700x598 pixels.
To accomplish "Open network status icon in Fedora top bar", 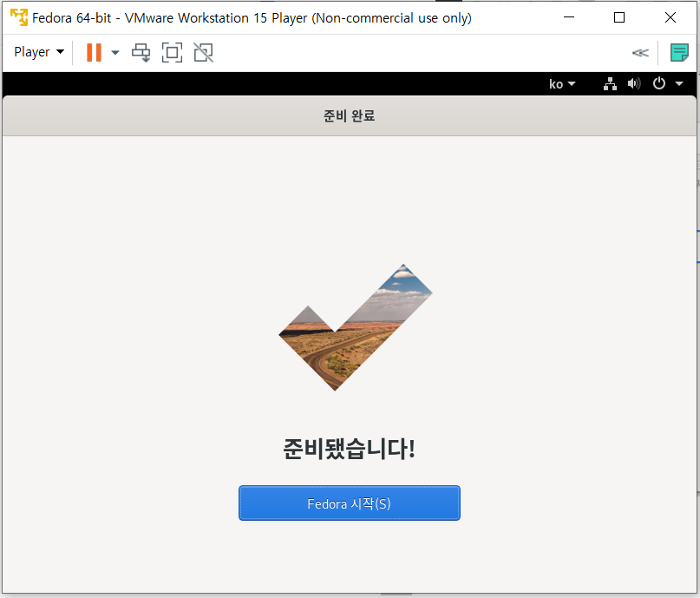I will pyautogui.click(x=610, y=83).
